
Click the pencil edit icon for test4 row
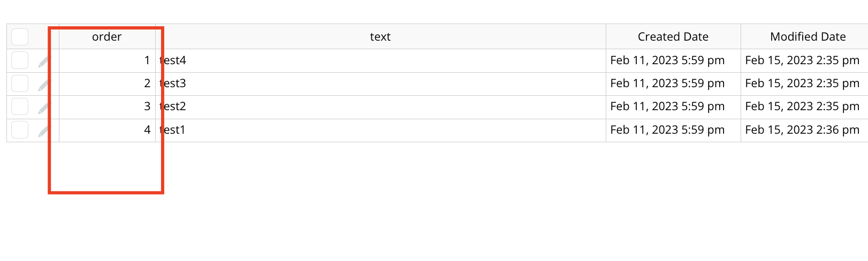pyautogui.click(x=44, y=62)
